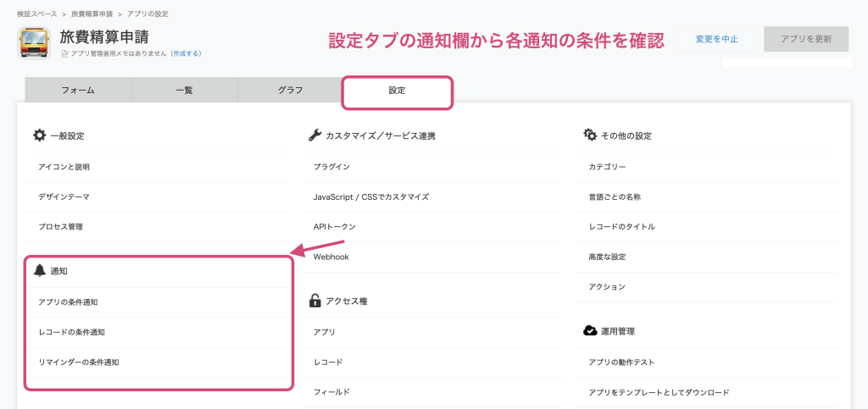Image resolution: width=868 pixels, height=409 pixels.
Task: Select the 設定 tab
Action: tap(397, 91)
